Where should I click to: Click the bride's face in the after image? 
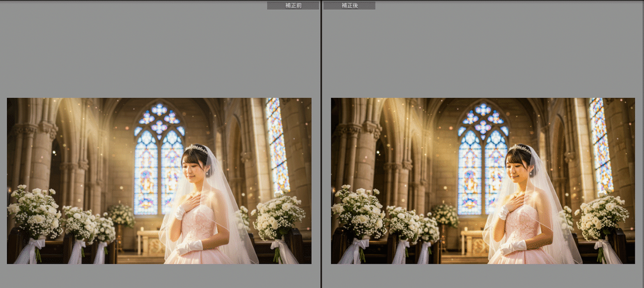coord(516,168)
